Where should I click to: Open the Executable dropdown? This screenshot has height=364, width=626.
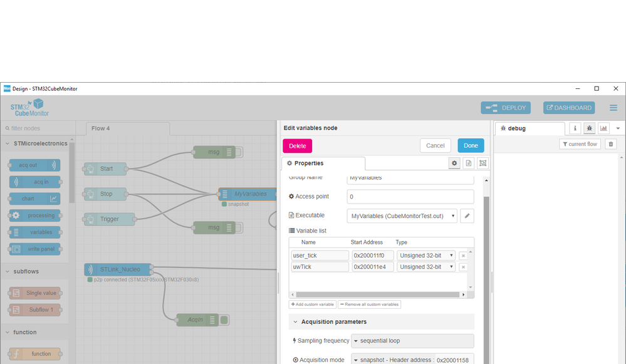(x=402, y=216)
